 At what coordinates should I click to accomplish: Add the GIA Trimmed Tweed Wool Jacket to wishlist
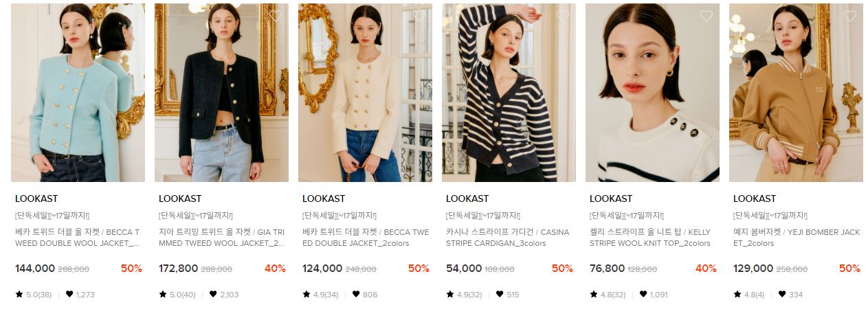coord(276,16)
